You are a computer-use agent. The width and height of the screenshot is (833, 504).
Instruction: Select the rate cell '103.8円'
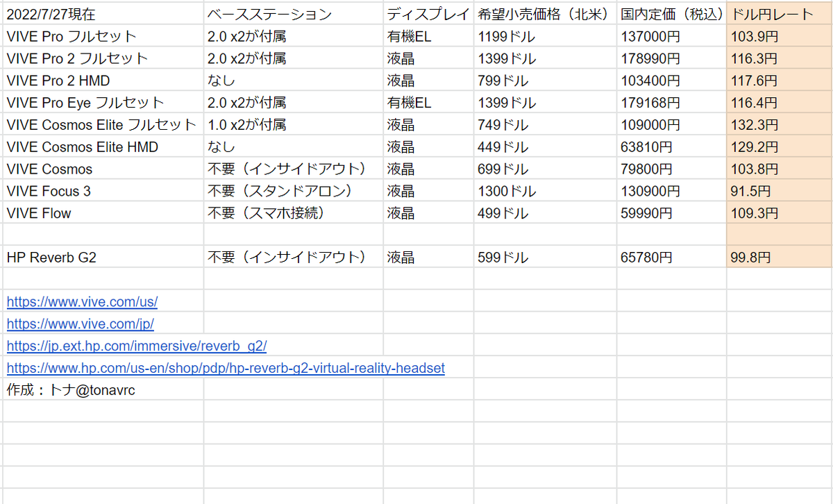tap(780, 169)
